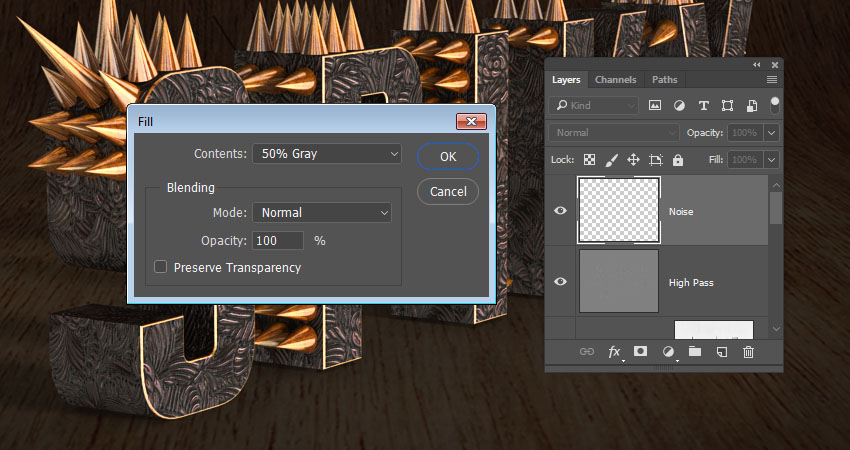Hide the High Pass layer
Viewport: 850px width, 450px height.
coord(560,281)
